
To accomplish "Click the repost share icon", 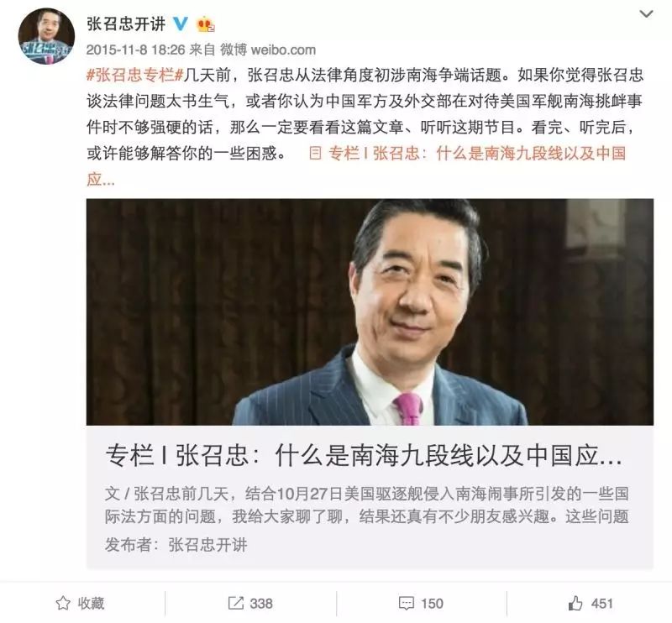I will pyautogui.click(x=236, y=604).
